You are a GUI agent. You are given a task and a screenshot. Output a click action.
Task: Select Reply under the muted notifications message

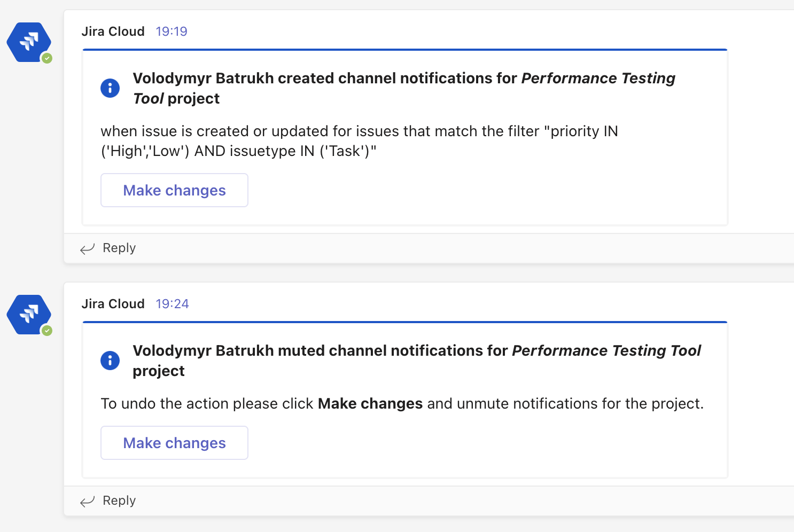pyautogui.click(x=119, y=500)
